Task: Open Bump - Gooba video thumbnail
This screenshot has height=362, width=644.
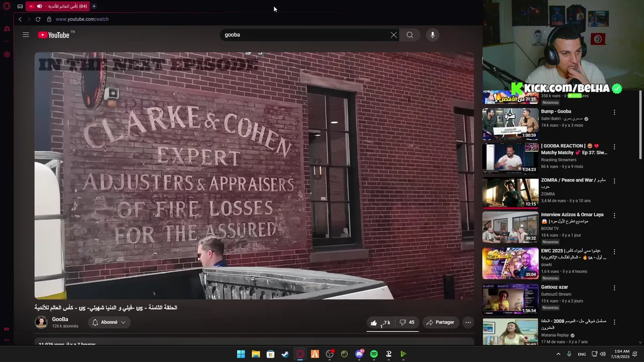Action: (x=510, y=124)
